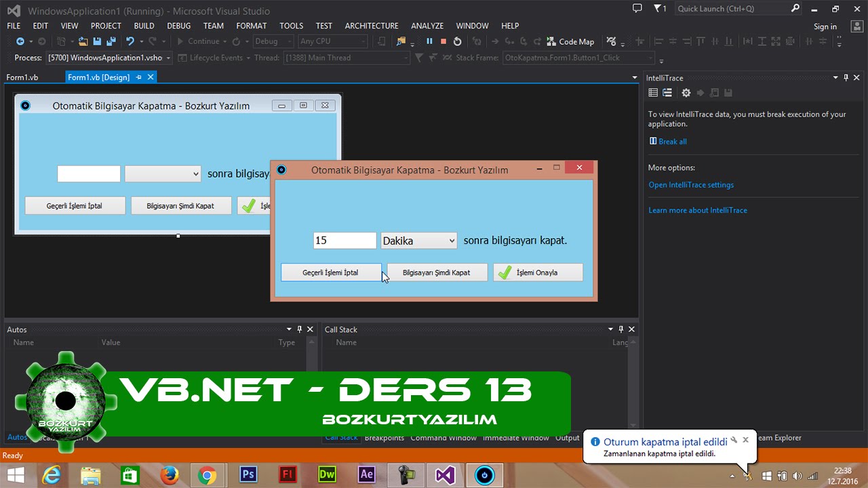Click the volume speaker tray icon
868x488 pixels.
point(797,476)
